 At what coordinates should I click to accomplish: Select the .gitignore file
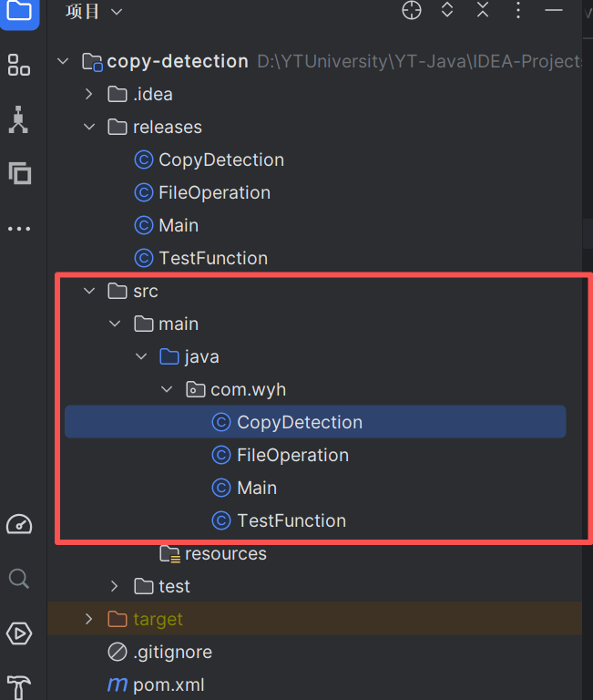coord(172,652)
